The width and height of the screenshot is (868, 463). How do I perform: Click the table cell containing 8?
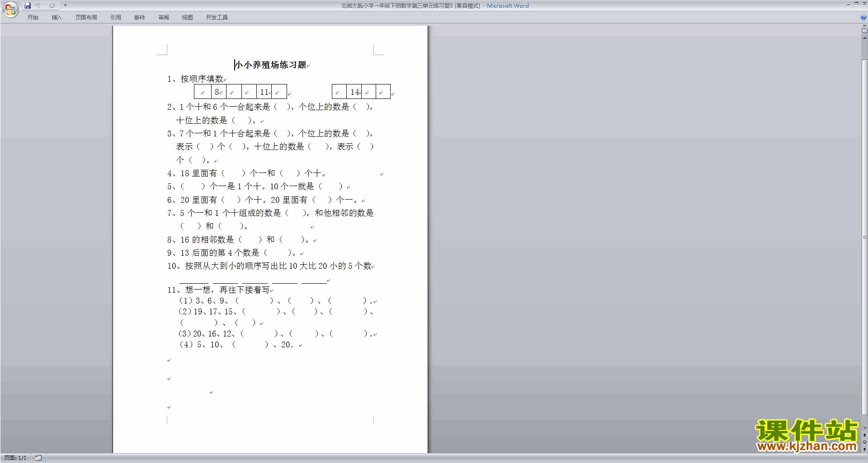(x=218, y=92)
